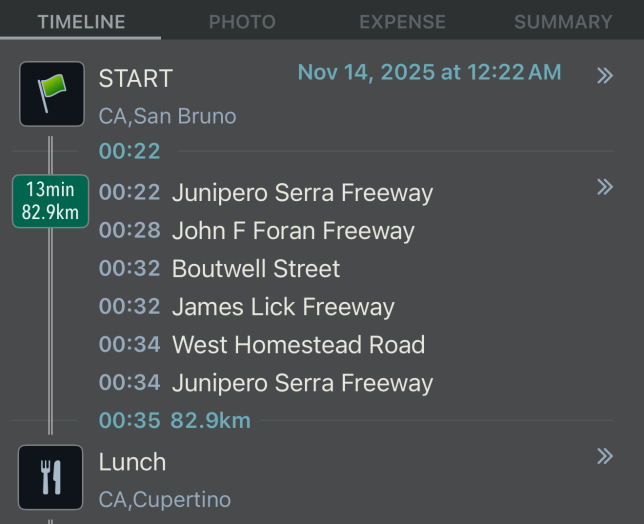Tap the James Lick Freeway row
Image resolution: width=644 pixels, height=524 pixels.
pos(283,307)
